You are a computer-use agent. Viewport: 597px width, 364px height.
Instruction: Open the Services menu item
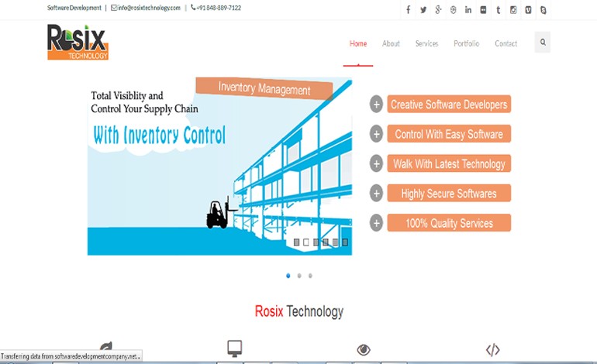426,43
